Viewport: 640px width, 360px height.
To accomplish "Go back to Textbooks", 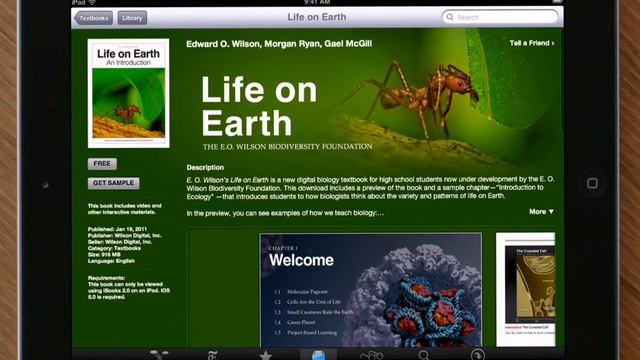I will 93,18.
